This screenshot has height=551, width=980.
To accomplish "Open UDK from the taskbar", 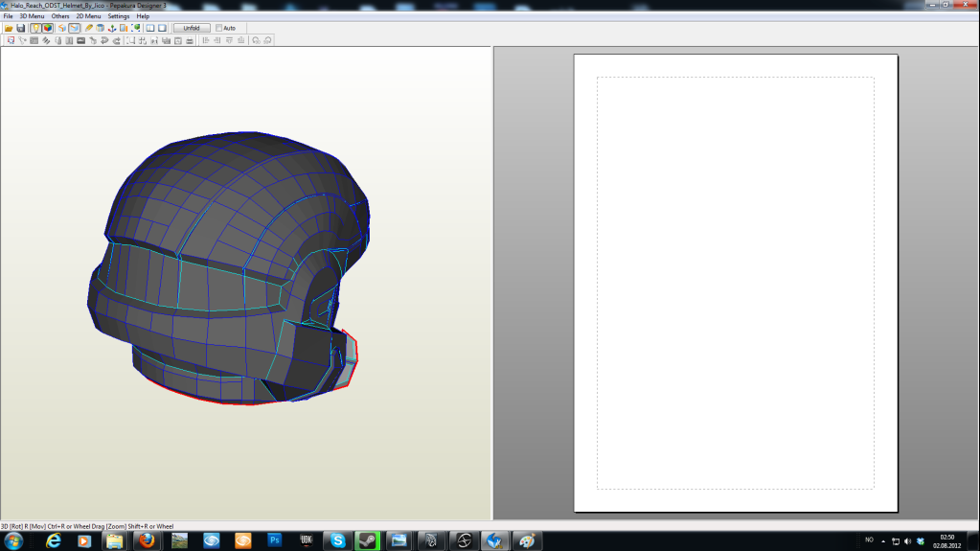I will (307, 541).
